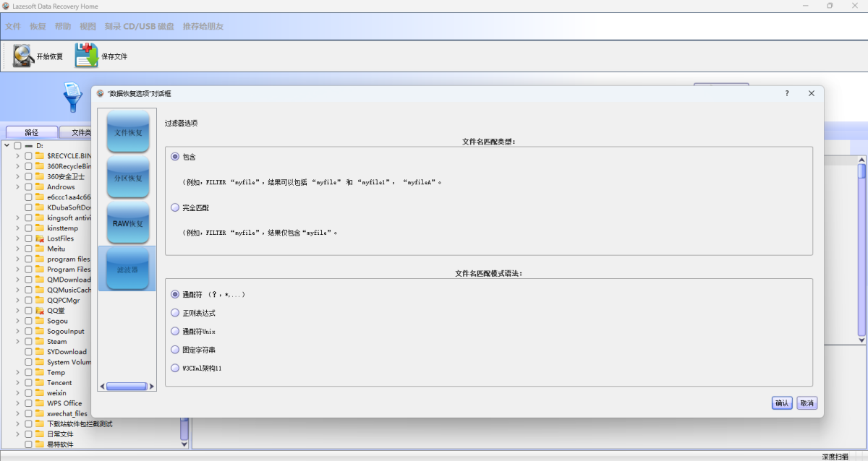Switch to the 路径 tab

pyautogui.click(x=31, y=132)
